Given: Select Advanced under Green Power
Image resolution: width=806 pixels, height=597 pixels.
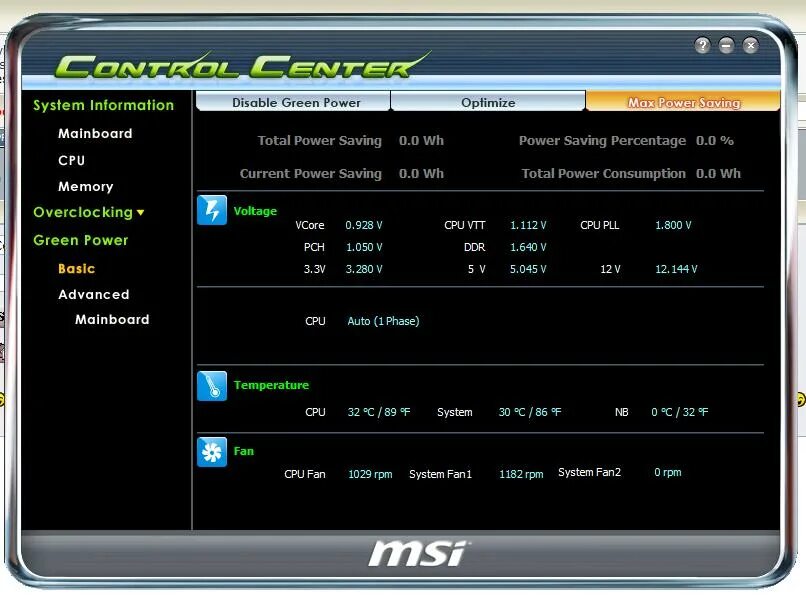Looking at the screenshot, I should [94, 295].
